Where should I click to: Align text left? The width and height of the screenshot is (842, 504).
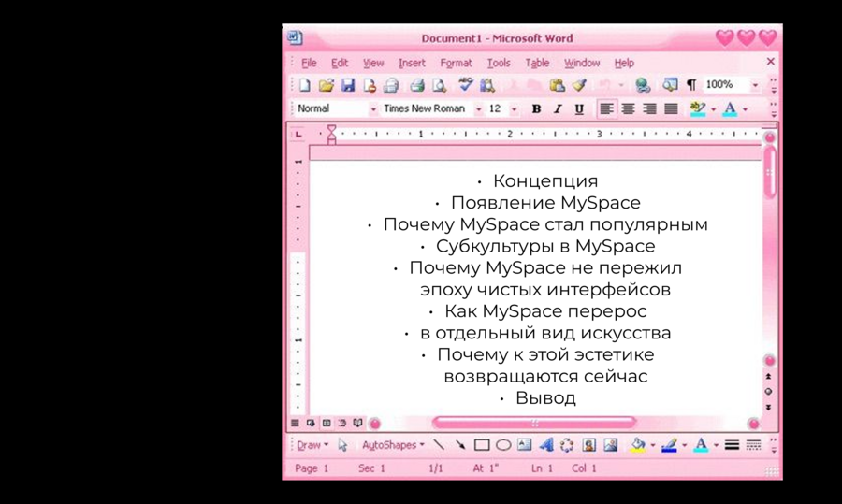606,109
